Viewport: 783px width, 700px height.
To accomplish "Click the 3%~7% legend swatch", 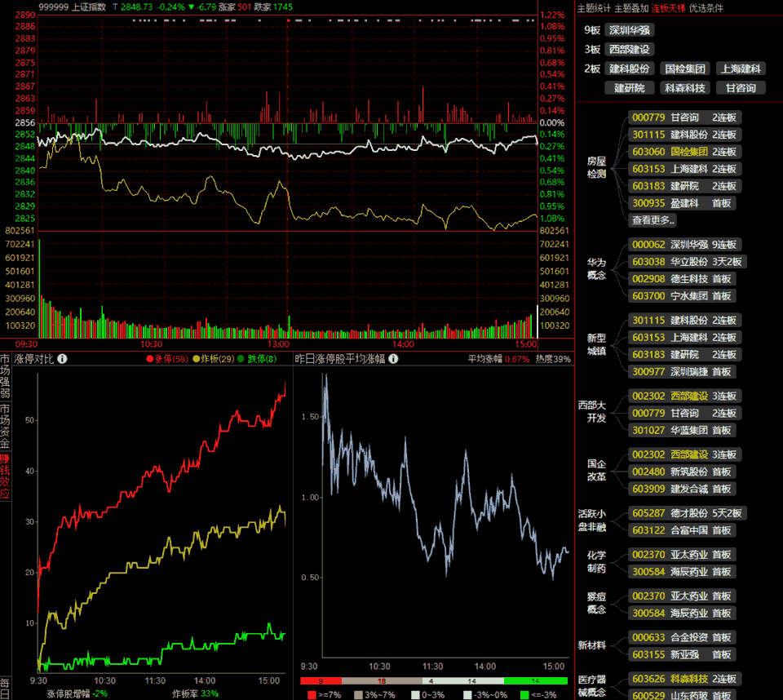I will 358,695.
